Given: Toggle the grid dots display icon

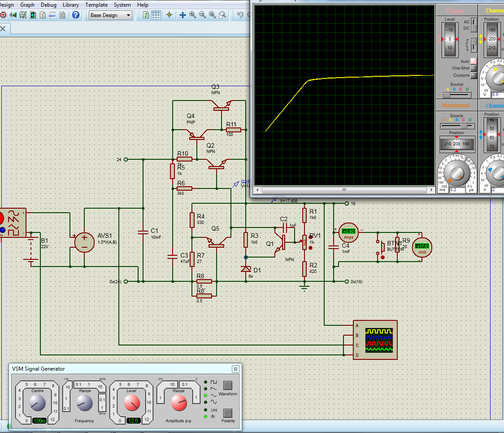Looking at the screenshot, I should (156, 15).
